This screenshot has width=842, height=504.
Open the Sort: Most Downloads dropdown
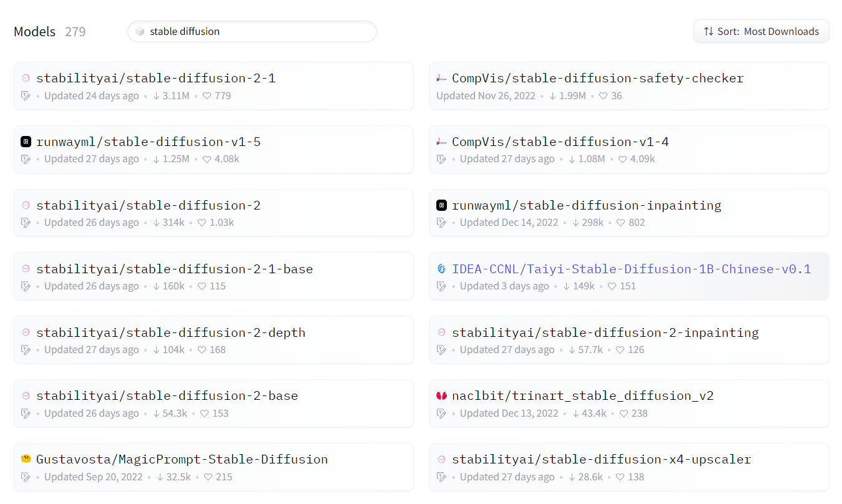tap(761, 31)
